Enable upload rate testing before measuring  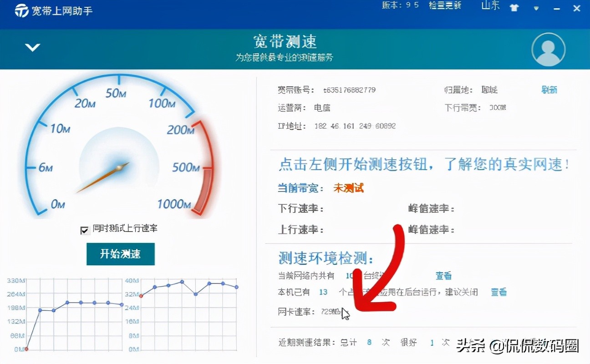point(84,231)
